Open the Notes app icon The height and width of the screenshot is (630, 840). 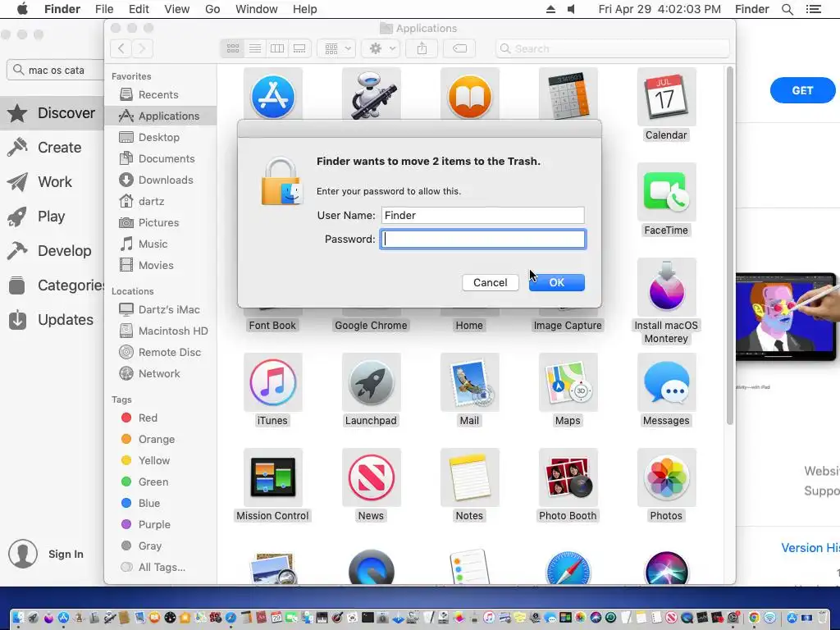469,477
